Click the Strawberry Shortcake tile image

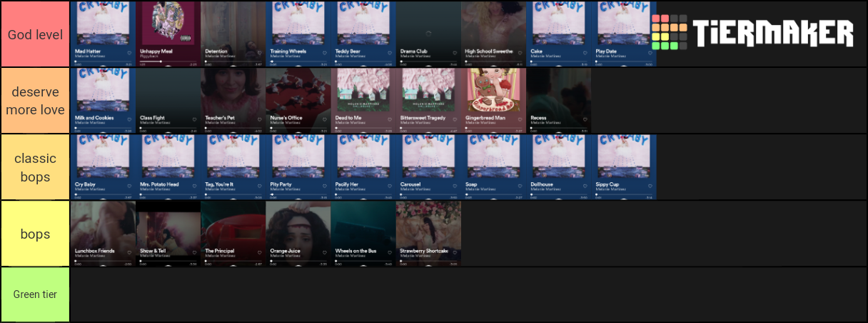pyautogui.click(x=428, y=233)
